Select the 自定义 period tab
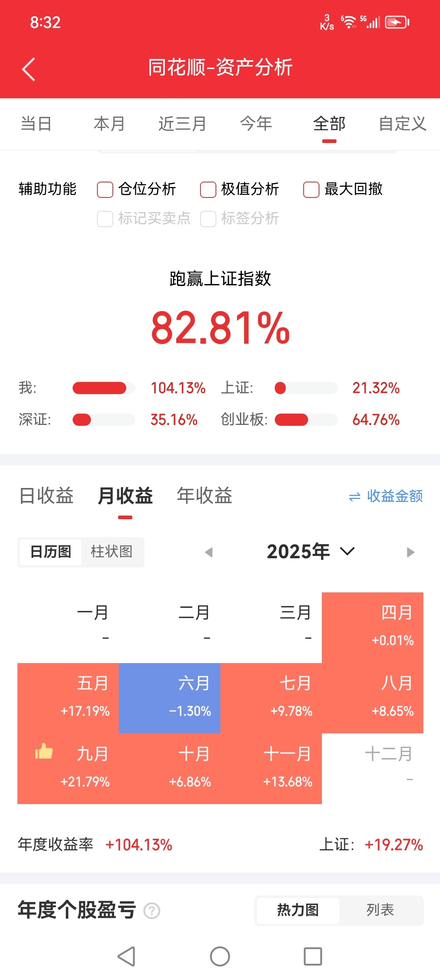Screen dimensions: 440x980 [x=402, y=124]
